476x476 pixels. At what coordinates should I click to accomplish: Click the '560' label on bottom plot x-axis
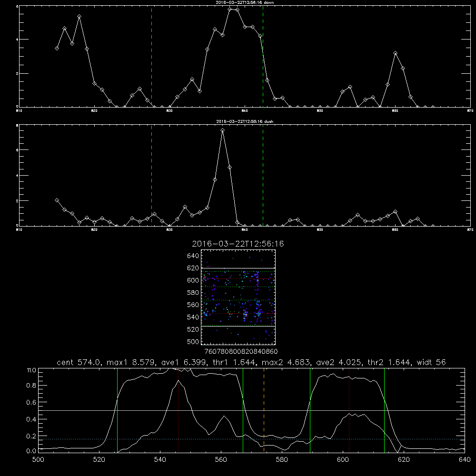pyautogui.click(x=221, y=460)
